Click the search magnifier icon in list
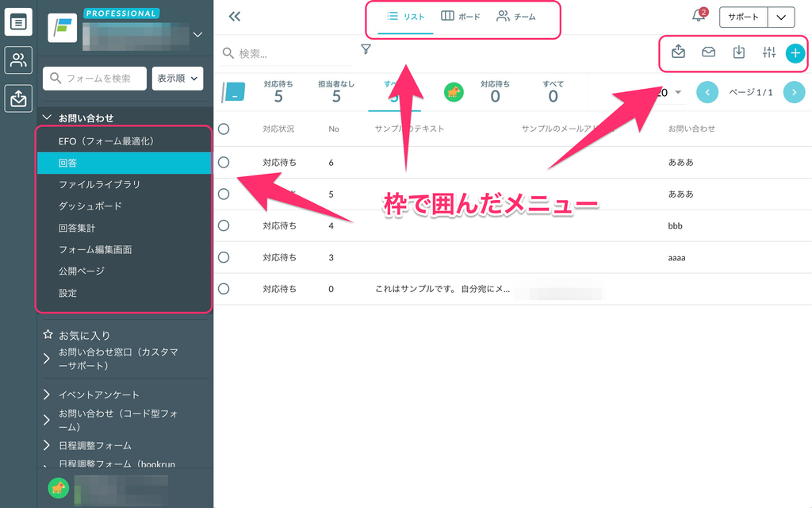 (x=228, y=53)
